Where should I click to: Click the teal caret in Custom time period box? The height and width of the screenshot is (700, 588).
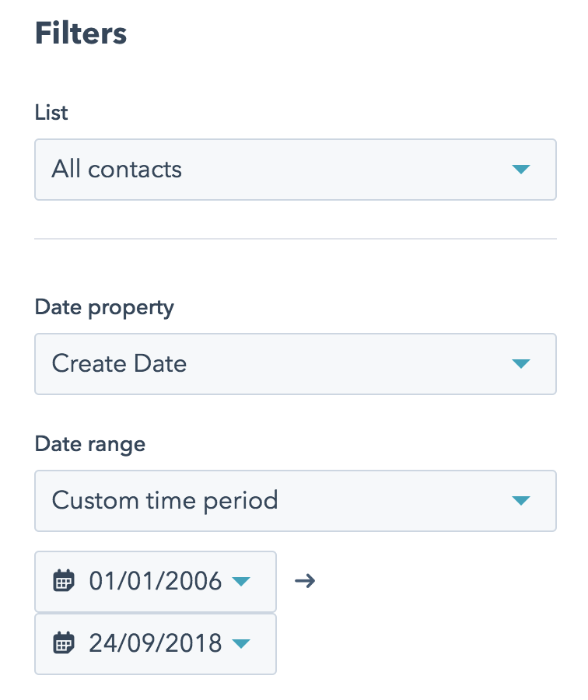click(520, 500)
